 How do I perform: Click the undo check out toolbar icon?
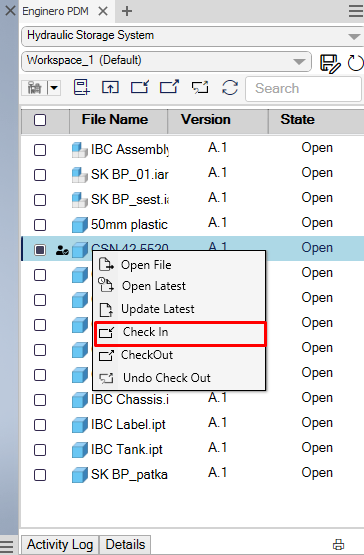pos(200,88)
